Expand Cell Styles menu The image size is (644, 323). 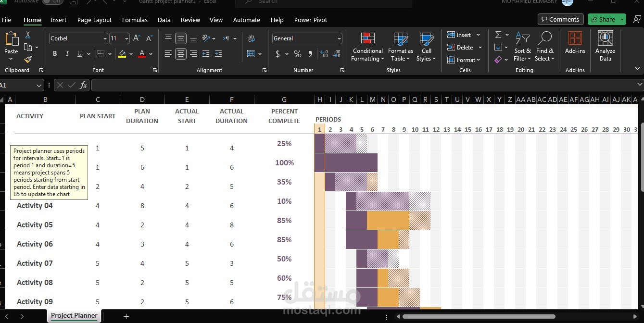click(x=426, y=47)
